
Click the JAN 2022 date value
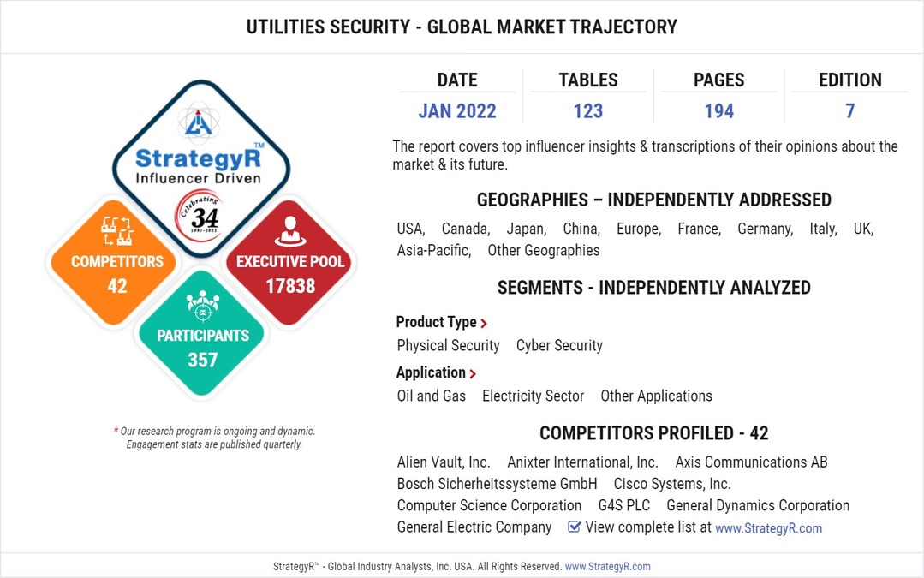pyautogui.click(x=457, y=110)
